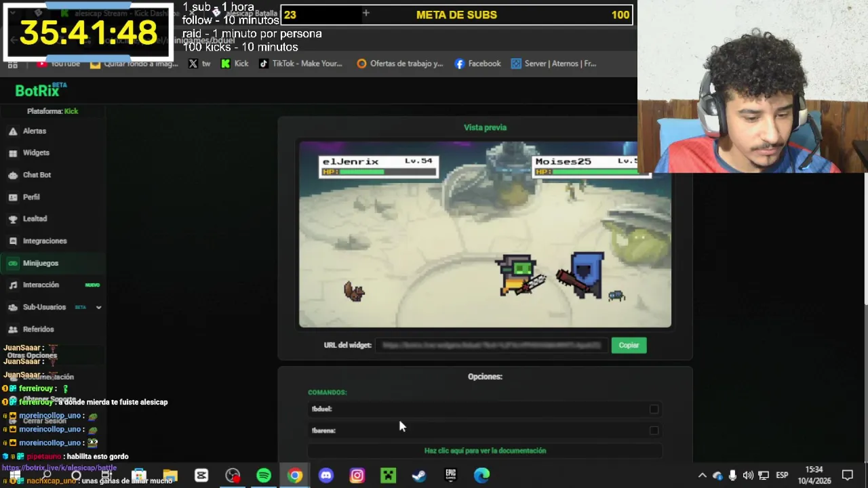The image size is (868, 488).
Task: Open the Server Aternos bookmark
Action: pos(554,64)
